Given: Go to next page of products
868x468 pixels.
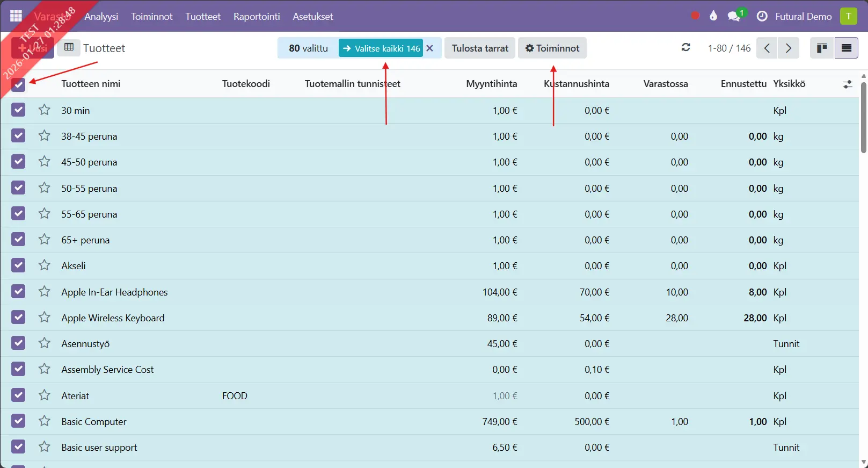Looking at the screenshot, I should (788, 48).
